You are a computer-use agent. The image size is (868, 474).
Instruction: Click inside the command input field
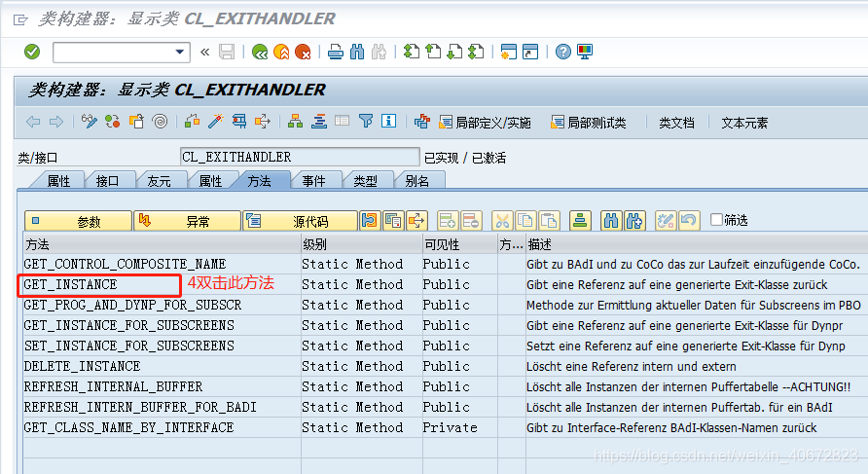coord(114,53)
